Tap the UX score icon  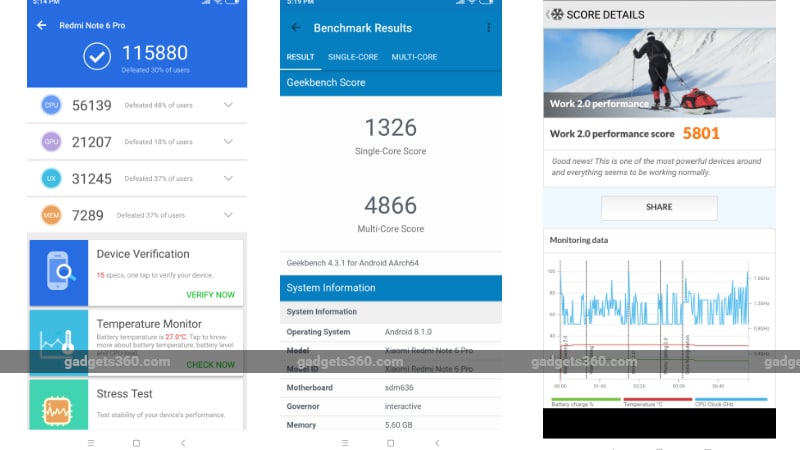click(51, 179)
